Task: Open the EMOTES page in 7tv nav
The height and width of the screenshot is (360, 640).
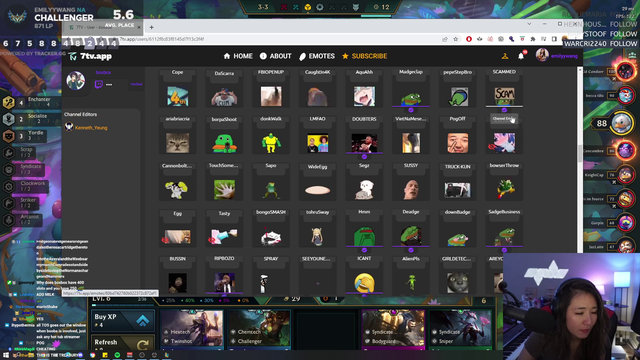Action: 317,56
